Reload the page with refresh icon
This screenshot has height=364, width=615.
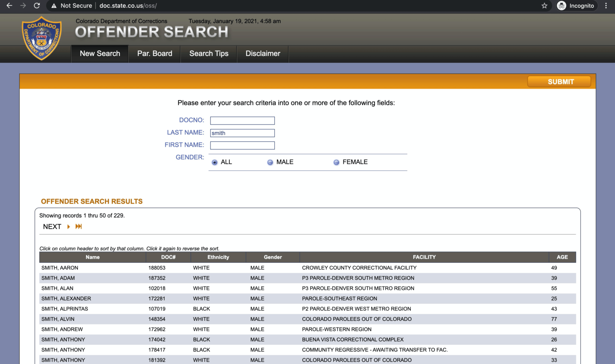click(x=37, y=6)
